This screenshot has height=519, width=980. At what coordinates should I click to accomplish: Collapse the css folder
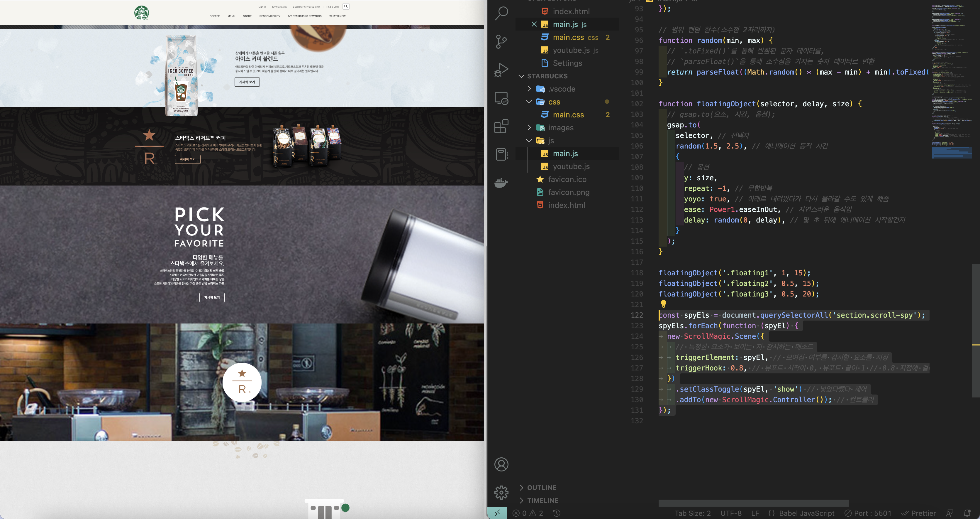[x=529, y=102]
